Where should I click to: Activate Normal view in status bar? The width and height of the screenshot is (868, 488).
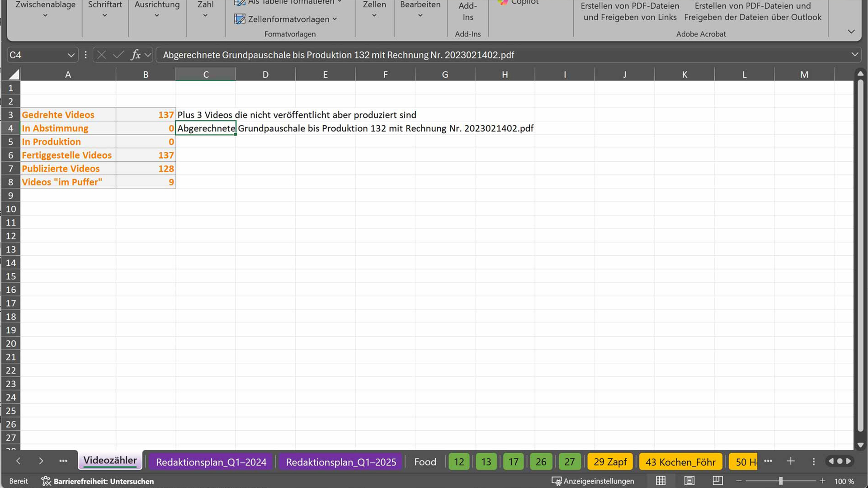[660, 481]
